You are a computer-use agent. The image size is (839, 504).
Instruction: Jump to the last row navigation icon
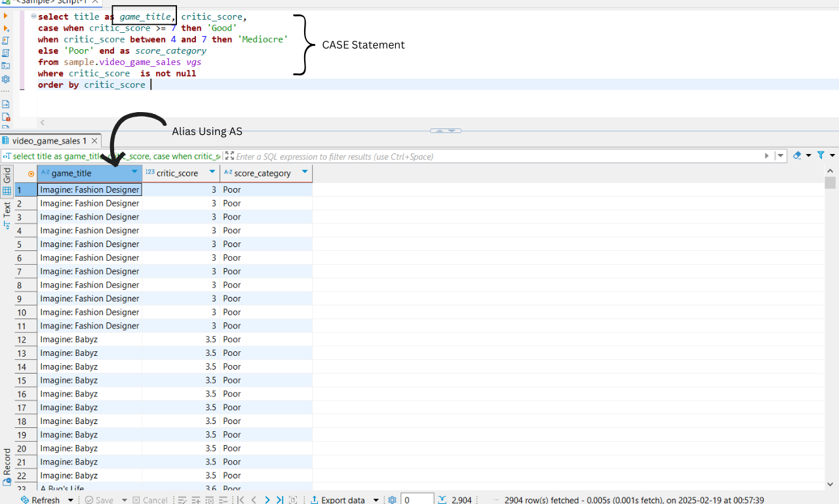point(280,499)
